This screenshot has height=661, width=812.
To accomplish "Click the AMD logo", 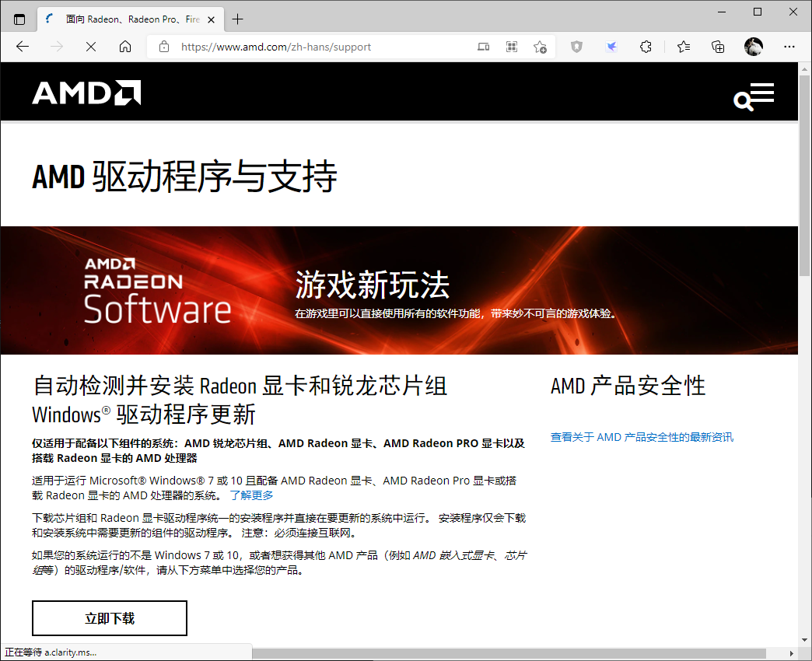I will pyautogui.click(x=86, y=93).
